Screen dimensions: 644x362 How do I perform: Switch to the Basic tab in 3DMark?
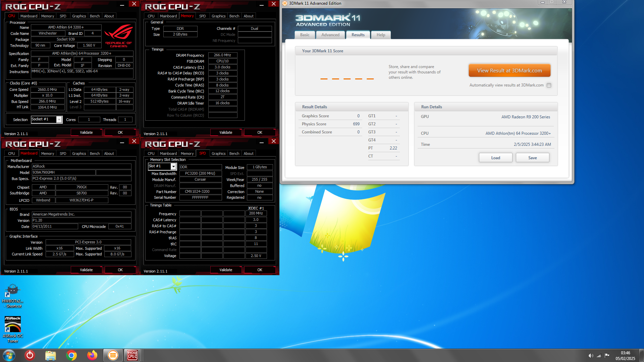305,35
